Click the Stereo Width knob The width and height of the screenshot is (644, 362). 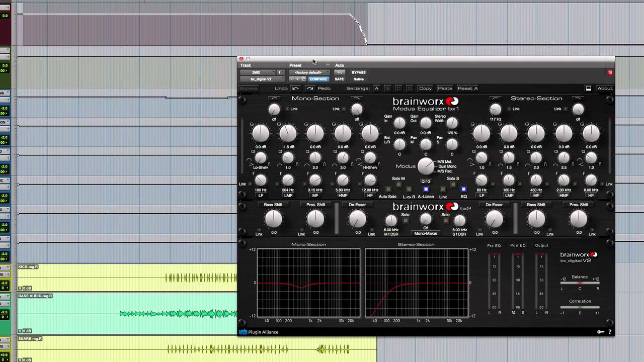452,123
